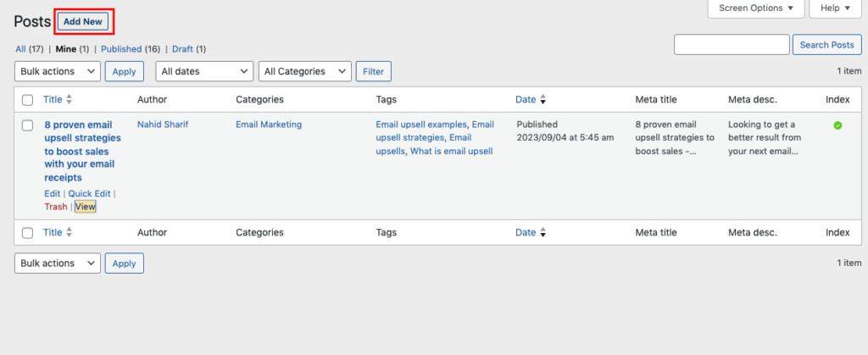Expand the Help panel
868x355 pixels.
pos(836,8)
